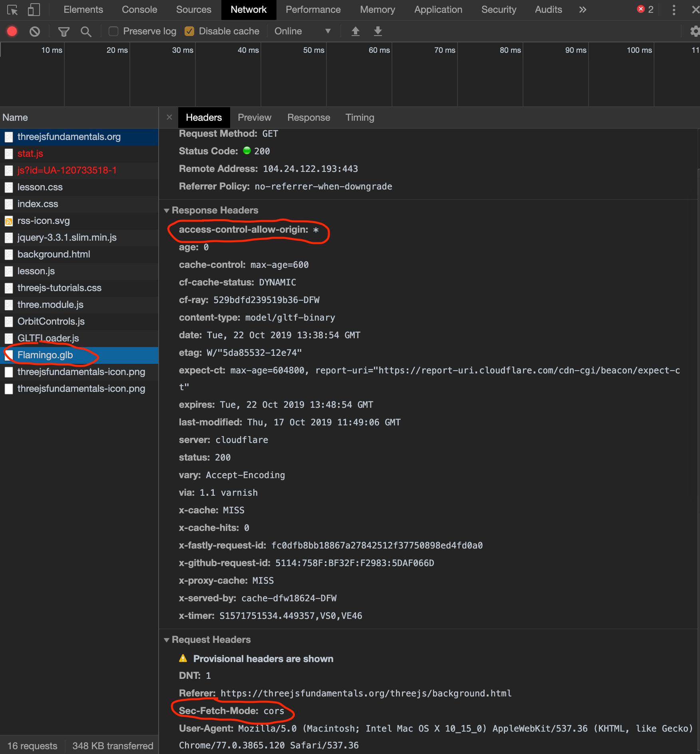Select the stat.js failed request
Image resolution: width=700 pixels, height=754 pixels.
(30, 153)
